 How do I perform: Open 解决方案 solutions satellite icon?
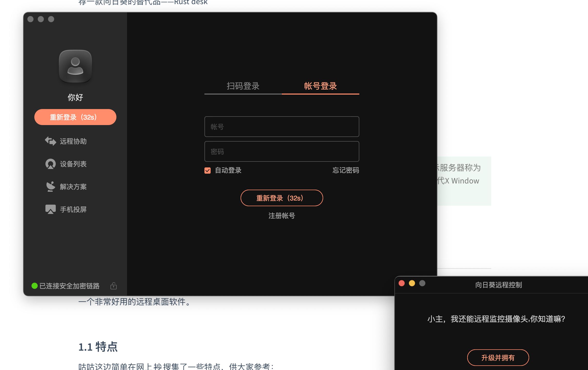tap(50, 187)
